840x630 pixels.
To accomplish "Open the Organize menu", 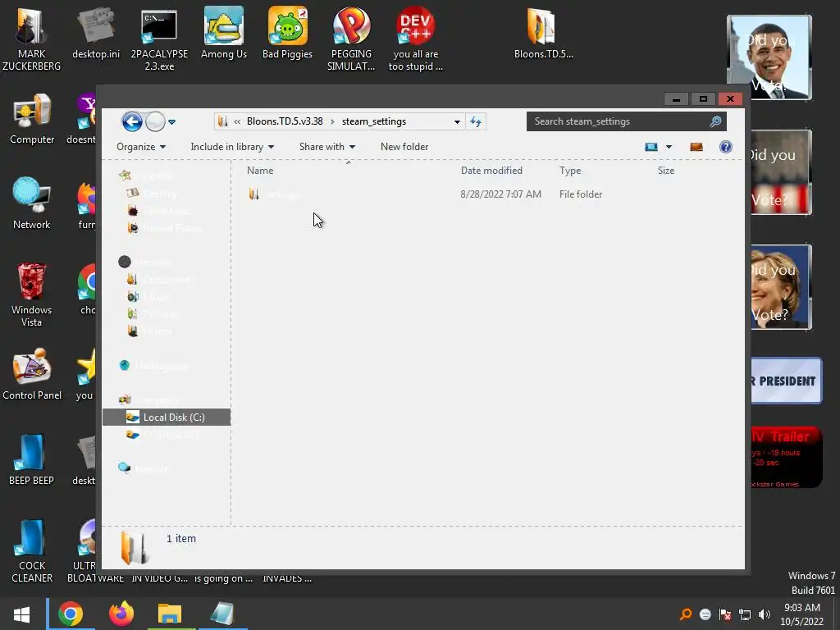I will (x=141, y=147).
